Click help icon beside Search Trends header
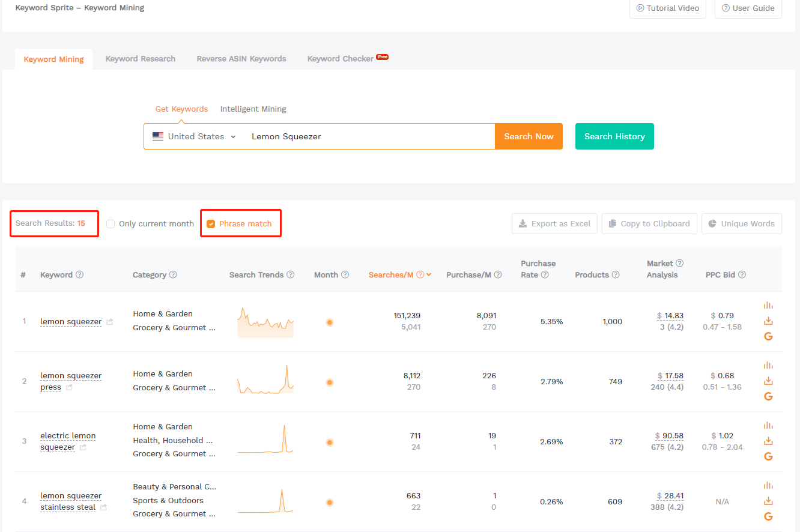Screen dimensions: 800x532 tap(291, 275)
